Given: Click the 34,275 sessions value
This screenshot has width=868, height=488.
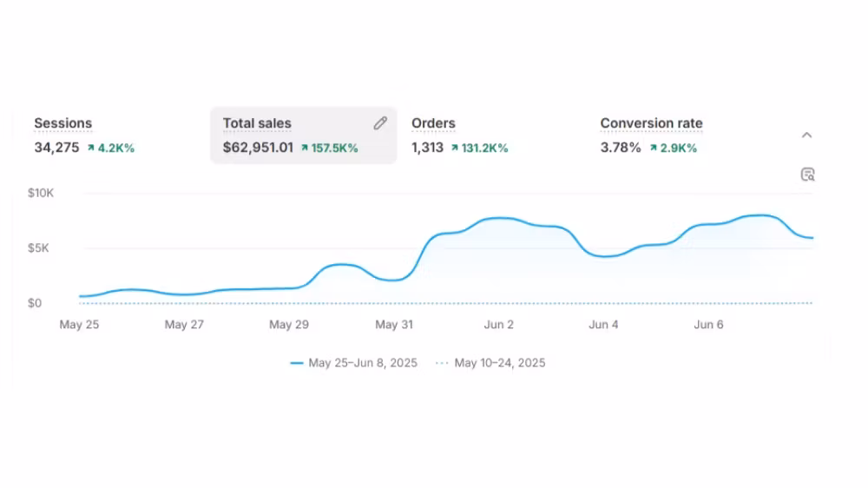Looking at the screenshot, I should [x=56, y=148].
